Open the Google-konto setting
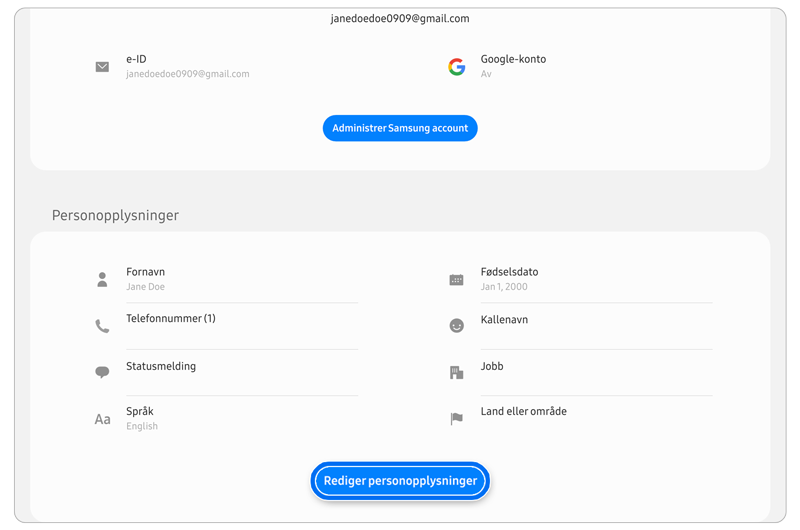Viewport: 800px width, 530px height. click(513, 66)
